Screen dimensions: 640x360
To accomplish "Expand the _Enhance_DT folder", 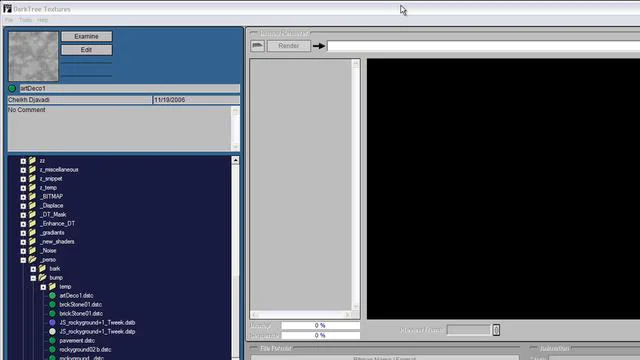I will [23, 224].
